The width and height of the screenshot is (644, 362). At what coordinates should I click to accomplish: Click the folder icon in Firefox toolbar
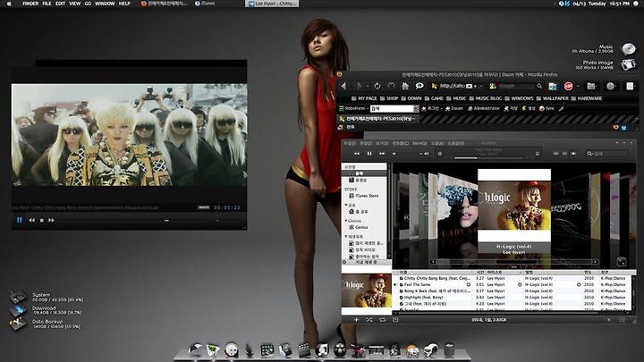pyautogui.click(x=591, y=86)
